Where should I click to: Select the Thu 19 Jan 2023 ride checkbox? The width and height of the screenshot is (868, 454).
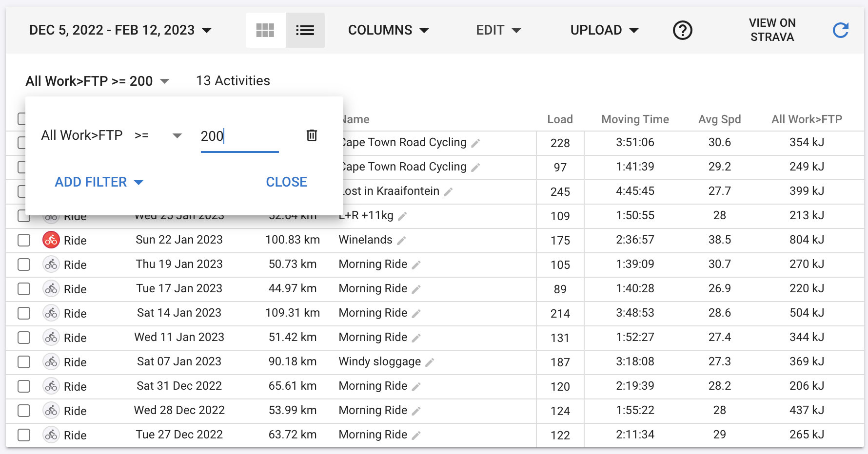point(24,265)
